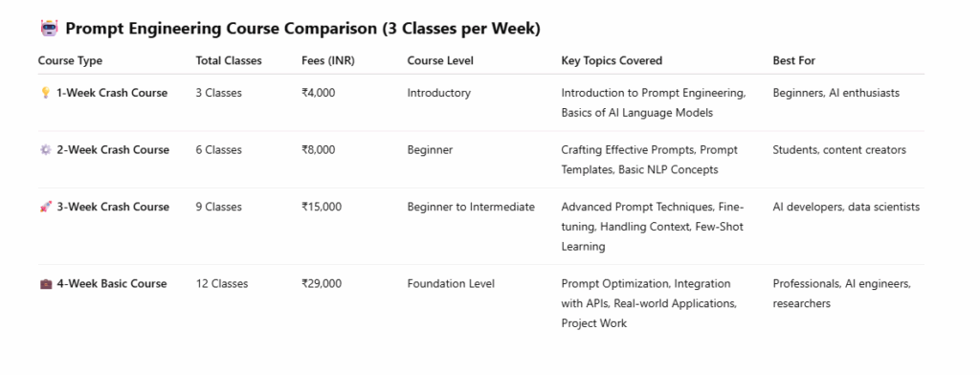Click the light bulb icon beside 1-Week Crash Course
The width and height of the screenshot is (980, 375).
coord(46,93)
